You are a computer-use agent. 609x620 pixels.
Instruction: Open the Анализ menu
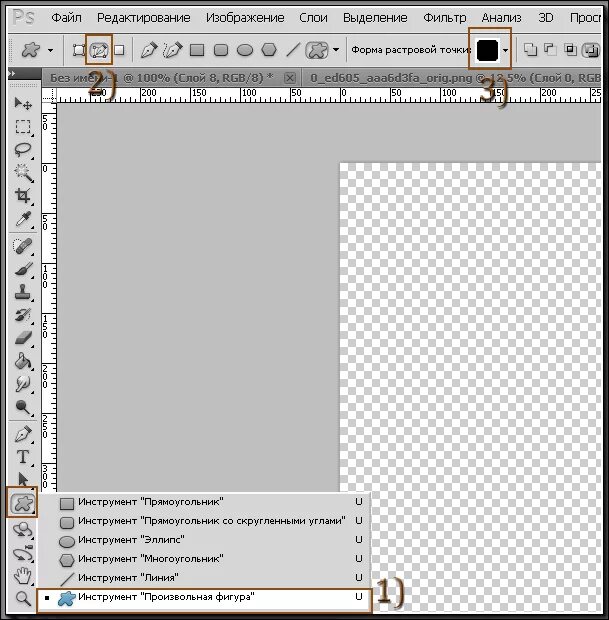501,18
